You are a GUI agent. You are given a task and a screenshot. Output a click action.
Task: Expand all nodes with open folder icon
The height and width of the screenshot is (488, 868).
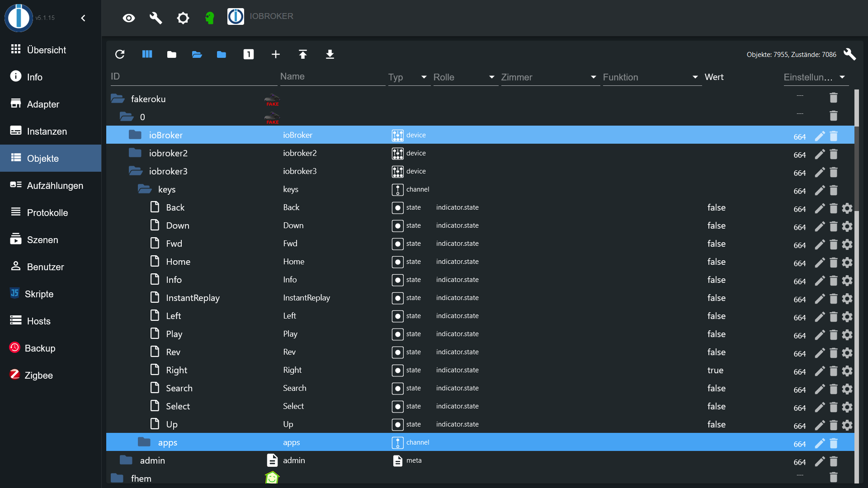coord(197,54)
